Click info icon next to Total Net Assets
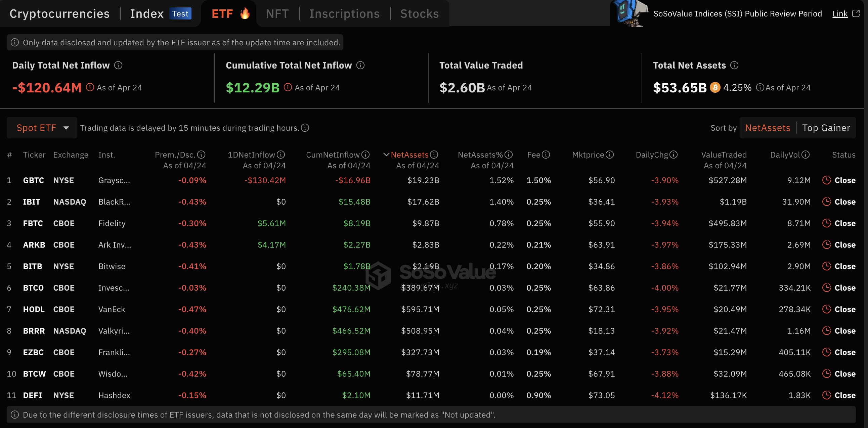 (x=734, y=66)
